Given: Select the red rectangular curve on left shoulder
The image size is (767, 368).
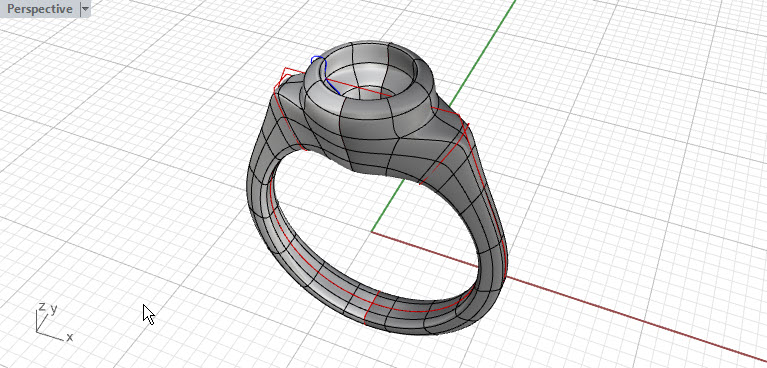Looking at the screenshot, I should point(290,79).
